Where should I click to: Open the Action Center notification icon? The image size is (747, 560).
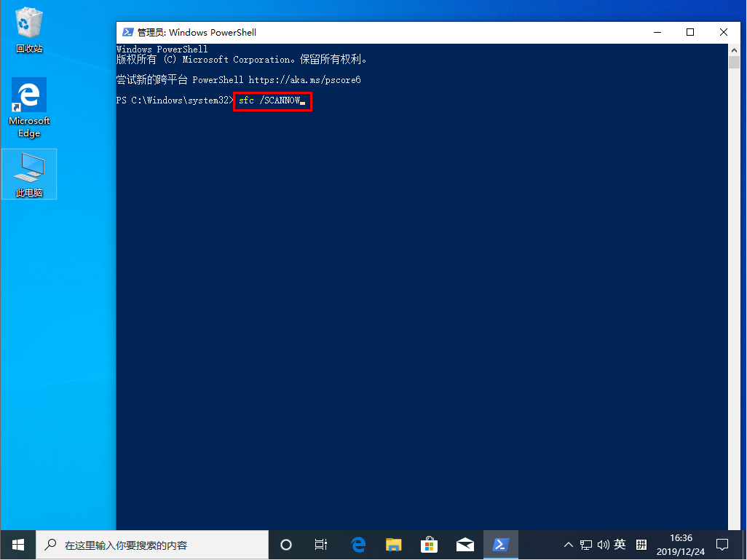click(x=722, y=544)
